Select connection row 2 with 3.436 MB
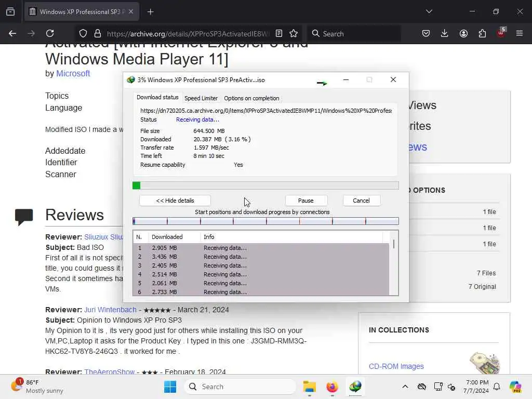The width and height of the screenshot is (532, 399). pyautogui.click(x=261, y=257)
